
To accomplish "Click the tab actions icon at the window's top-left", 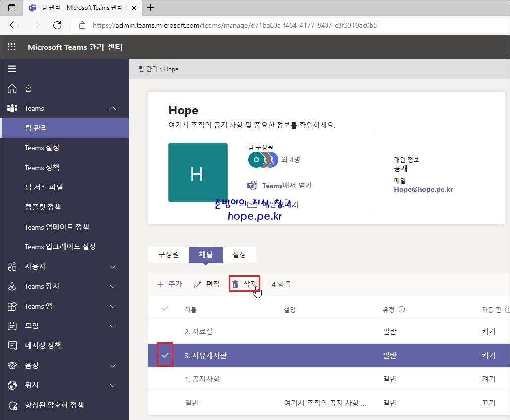I will [x=12, y=8].
